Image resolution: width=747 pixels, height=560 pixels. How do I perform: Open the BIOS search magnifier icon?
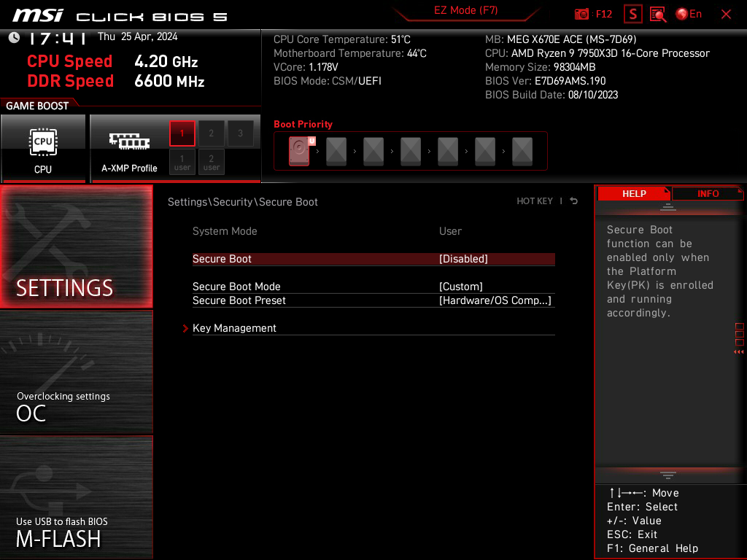[658, 15]
